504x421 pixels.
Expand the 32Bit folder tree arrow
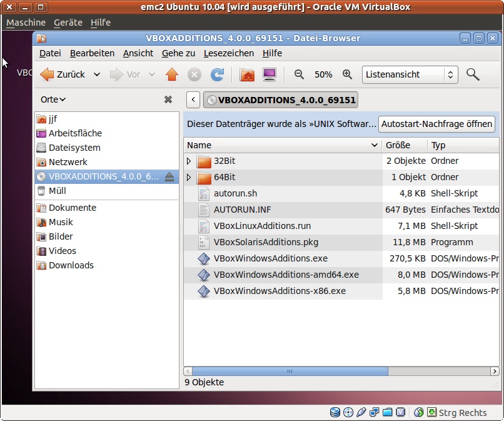189,161
